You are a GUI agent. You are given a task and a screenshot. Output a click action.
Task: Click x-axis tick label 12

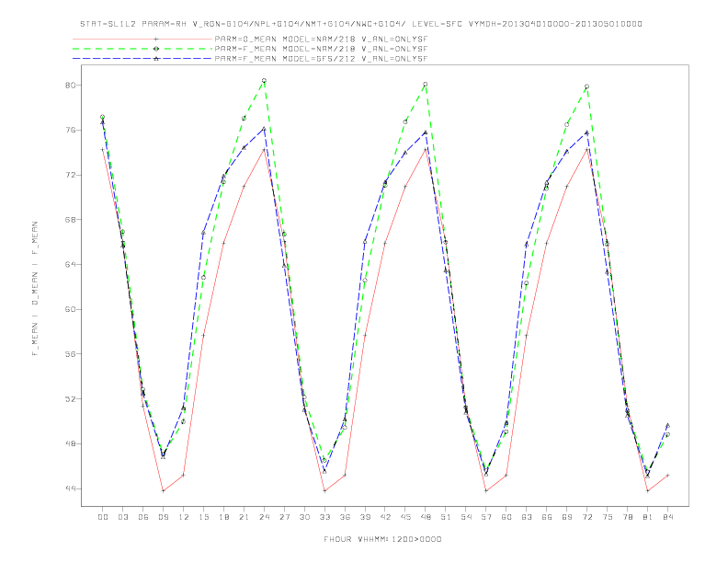point(184,517)
